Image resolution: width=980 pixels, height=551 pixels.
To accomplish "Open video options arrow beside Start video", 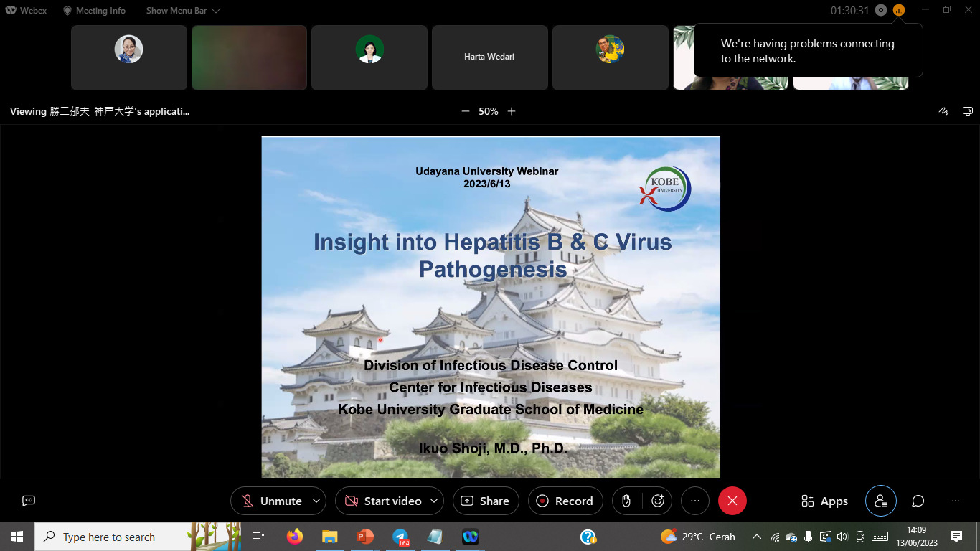I will click(435, 501).
